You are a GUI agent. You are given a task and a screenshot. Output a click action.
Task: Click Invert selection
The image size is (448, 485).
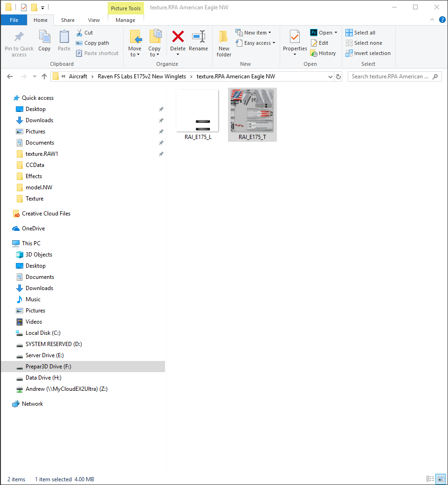pos(368,53)
